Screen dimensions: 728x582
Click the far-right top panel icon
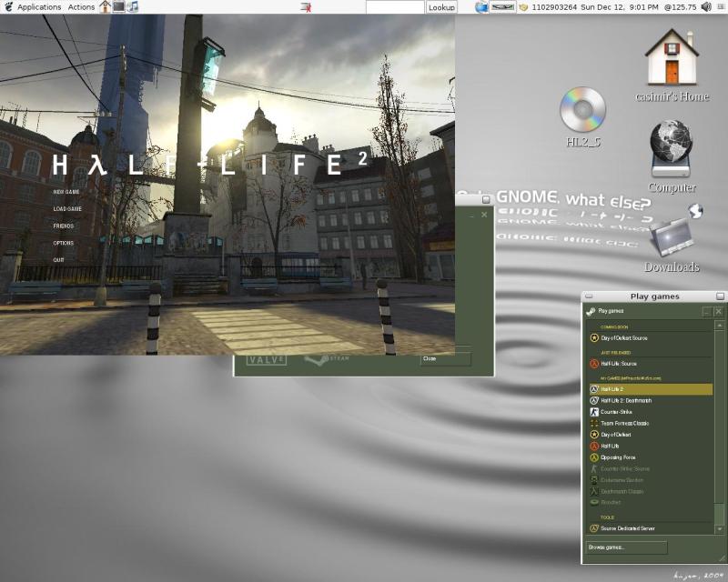(x=721, y=7)
